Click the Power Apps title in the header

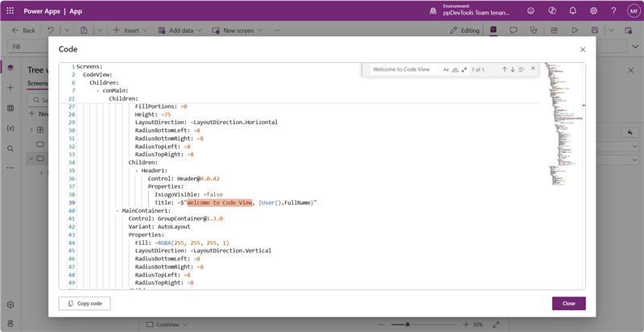(43, 11)
